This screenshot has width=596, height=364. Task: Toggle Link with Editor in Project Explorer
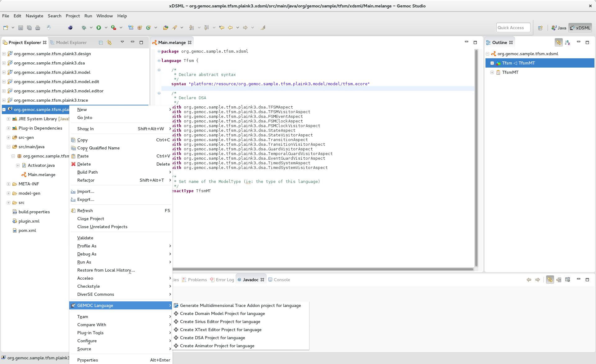(x=109, y=42)
